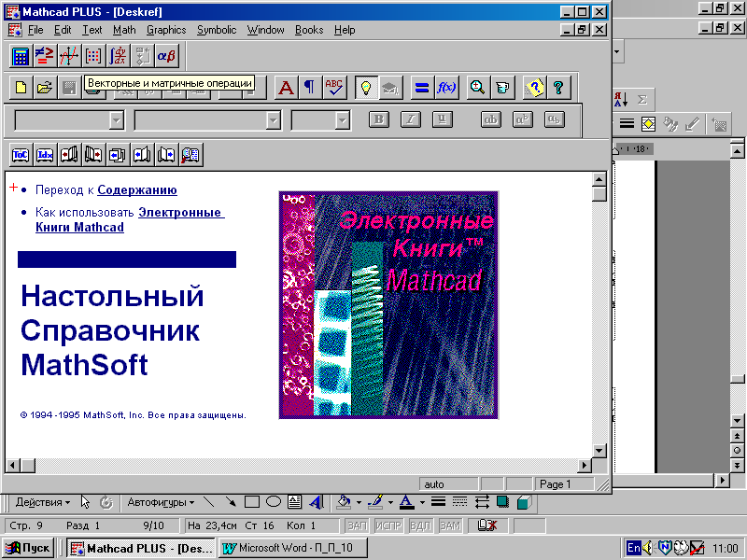747x560 pixels.
Task: Open the f(x) insert function dialog
Action: click(x=446, y=88)
